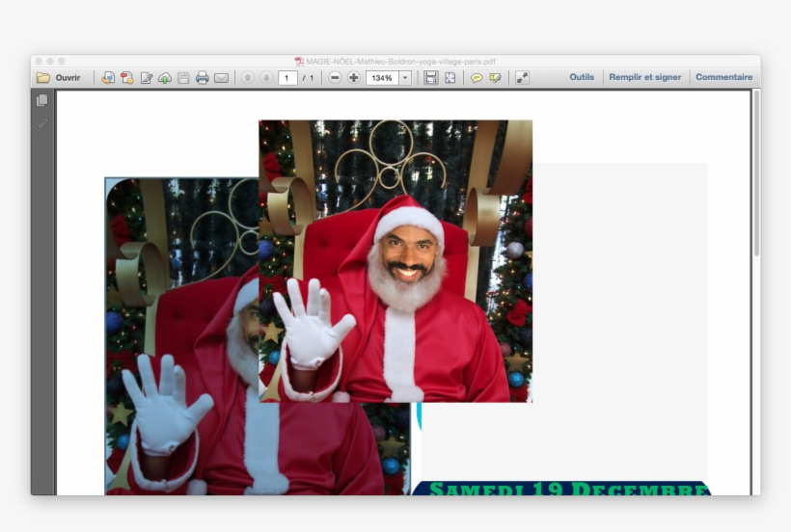The image size is (791, 532).
Task: Click the Samedi 19 Decembre banner
Action: 561,489
